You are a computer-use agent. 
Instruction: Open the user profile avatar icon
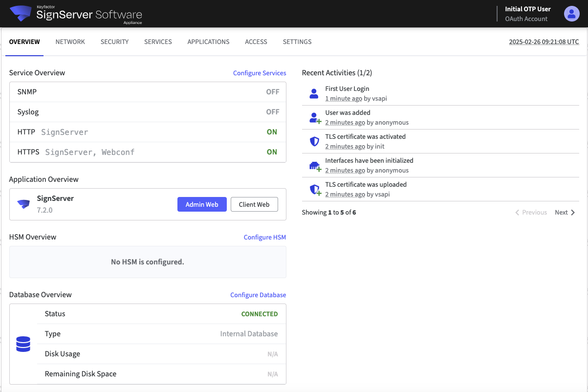coord(571,14)
